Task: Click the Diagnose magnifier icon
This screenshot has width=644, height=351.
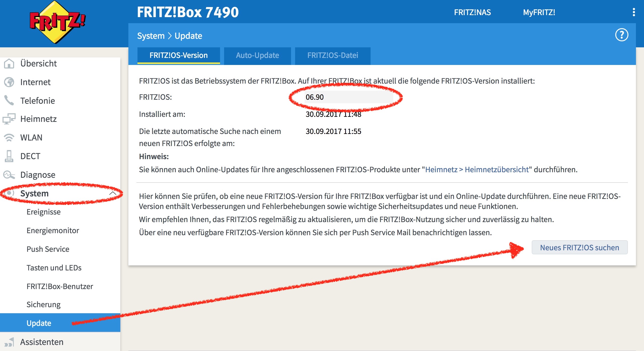Action: (9, 175)
